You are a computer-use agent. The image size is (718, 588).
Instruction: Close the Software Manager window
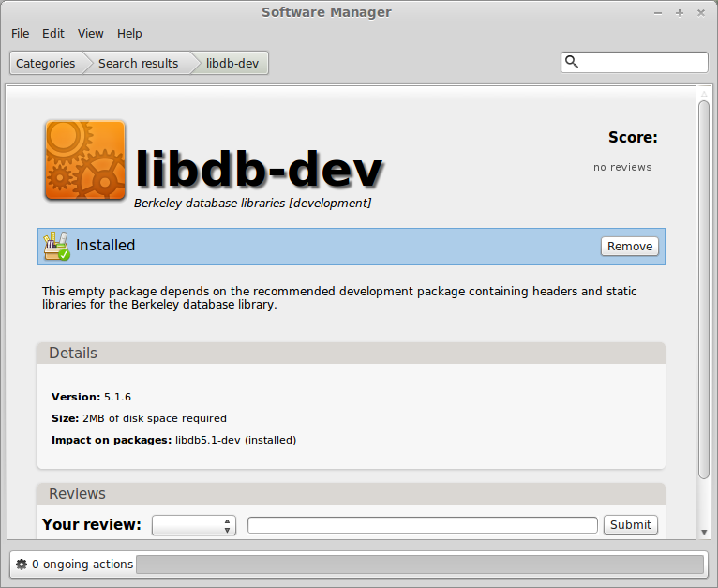(x=701, y=12)
